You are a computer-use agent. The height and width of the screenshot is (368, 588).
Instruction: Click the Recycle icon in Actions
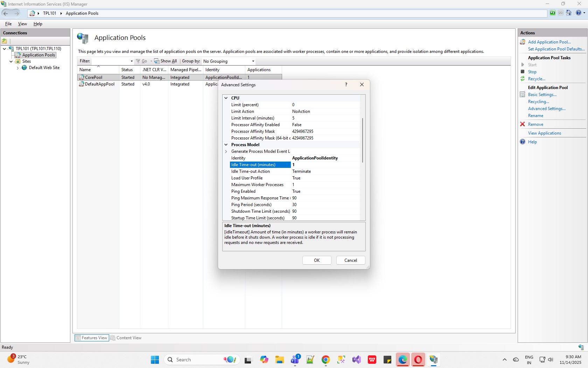coord(523,79)
